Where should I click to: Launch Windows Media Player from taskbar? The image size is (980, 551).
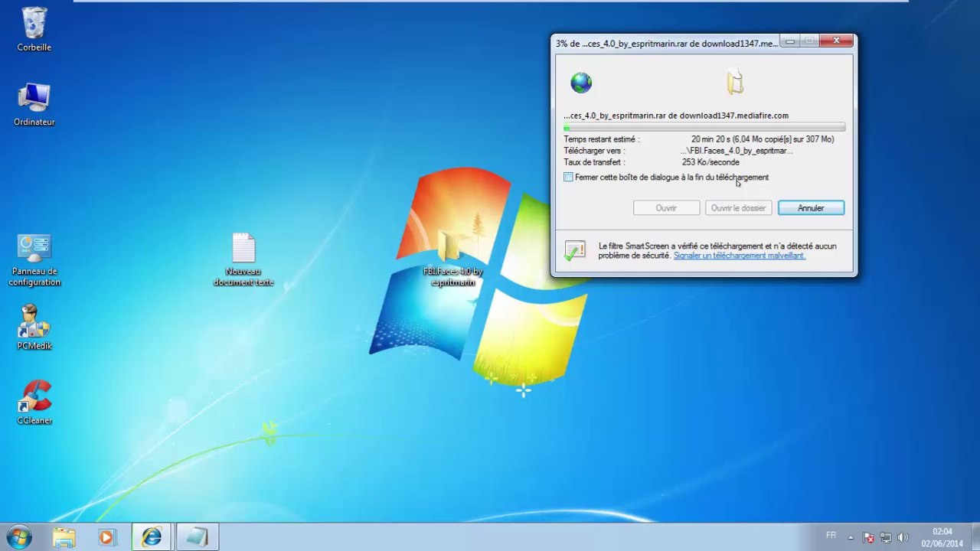coord(106,537)
